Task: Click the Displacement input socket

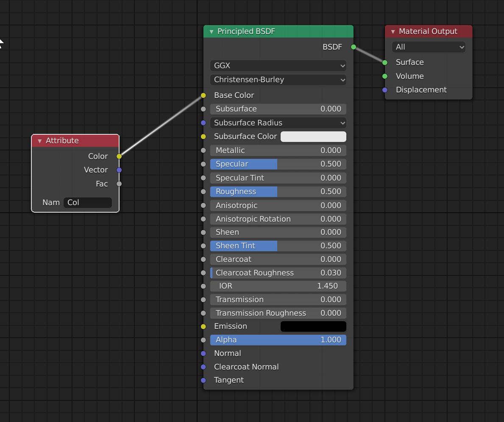Action: click(385, 90)
